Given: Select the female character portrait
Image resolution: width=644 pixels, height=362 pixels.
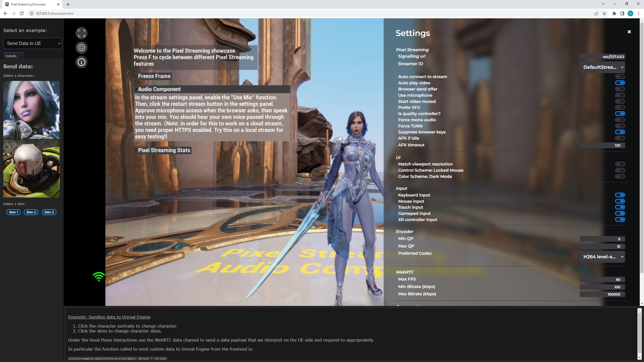Looking at the screenshot, I should tap(31, 110).
